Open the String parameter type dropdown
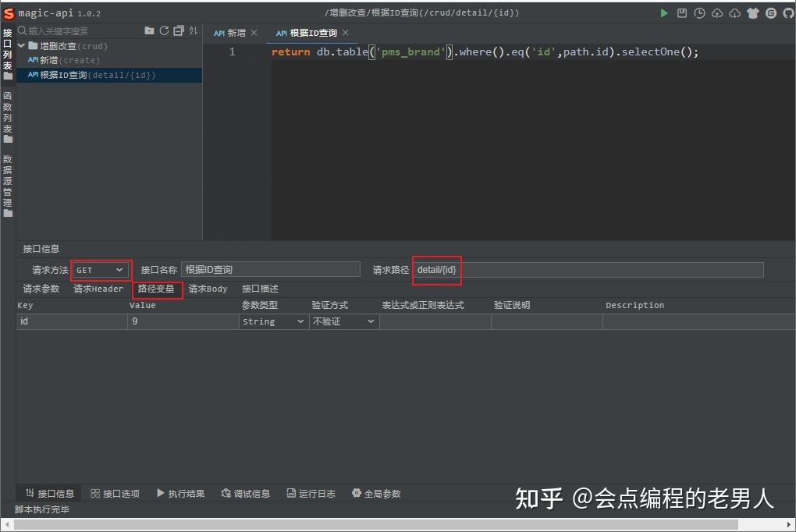 point(272,321)
